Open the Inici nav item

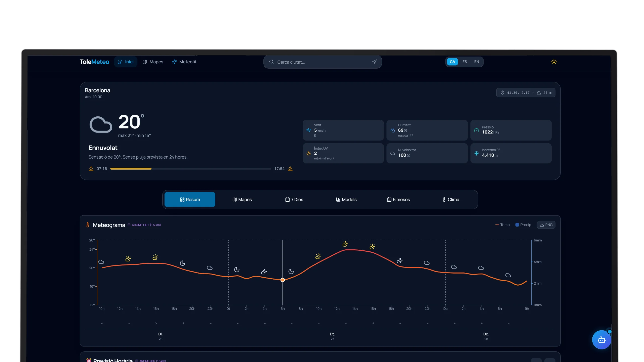tap(126, 62)
